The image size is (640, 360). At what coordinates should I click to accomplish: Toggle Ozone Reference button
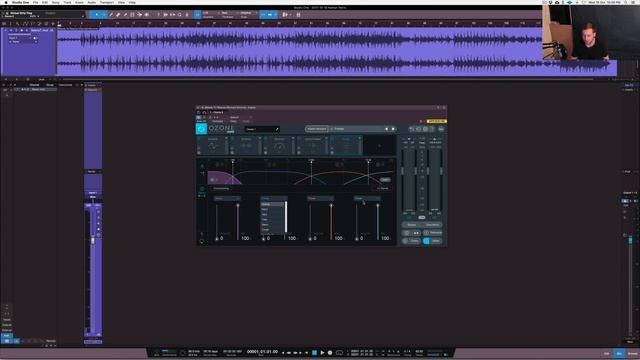click(433, 233)
